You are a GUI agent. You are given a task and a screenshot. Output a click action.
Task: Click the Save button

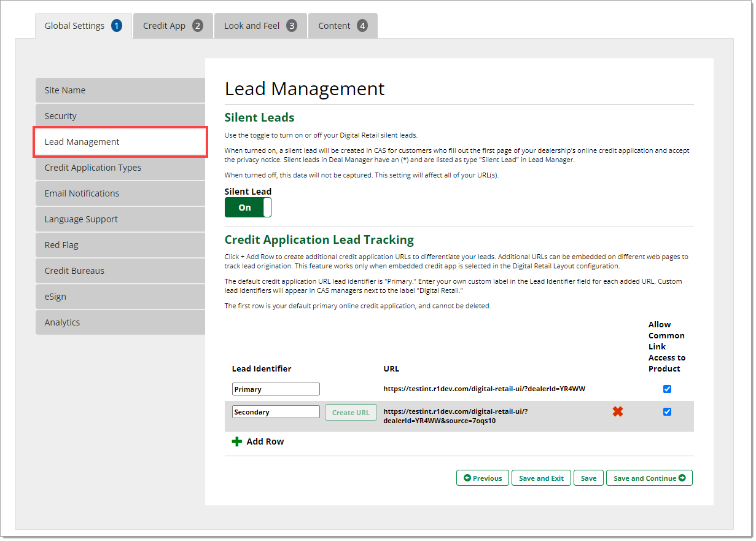[588, 478]
